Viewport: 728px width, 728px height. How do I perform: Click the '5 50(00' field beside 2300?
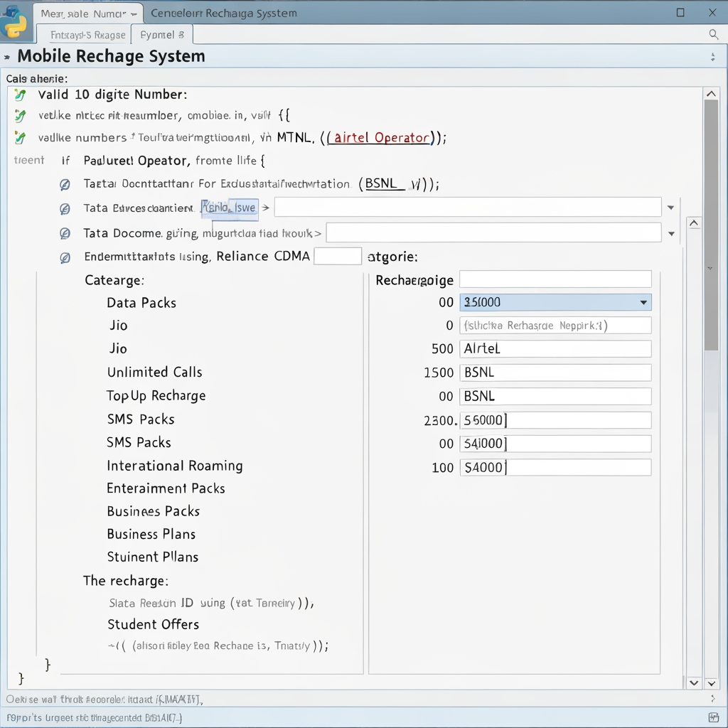point(555,420)
